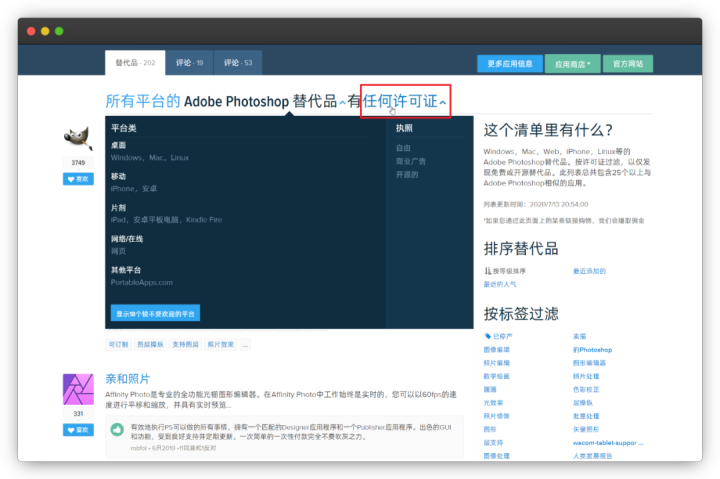
Task: Click the yellow minimize window button
Action: 45,31
